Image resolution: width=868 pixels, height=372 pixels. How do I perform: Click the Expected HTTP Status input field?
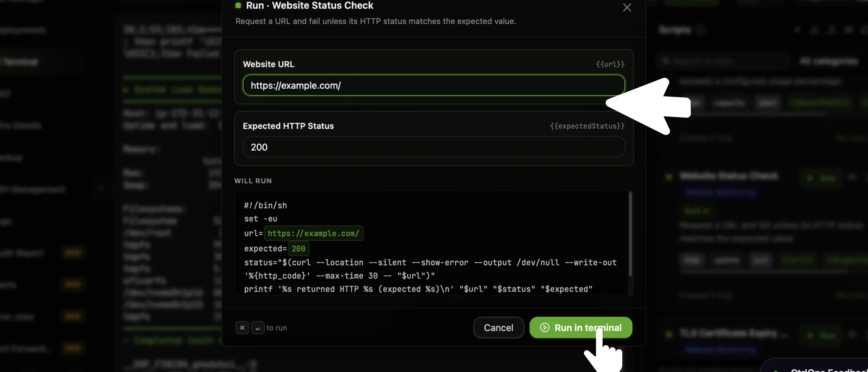click(x=434, y=147)
